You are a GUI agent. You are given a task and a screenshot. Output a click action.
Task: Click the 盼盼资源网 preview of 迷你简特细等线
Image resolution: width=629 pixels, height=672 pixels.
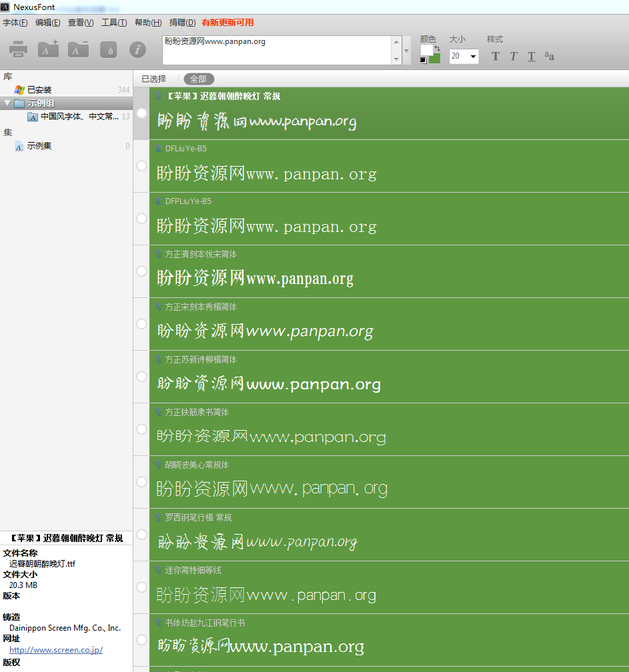pyautogui.click(x=201, y=595)
